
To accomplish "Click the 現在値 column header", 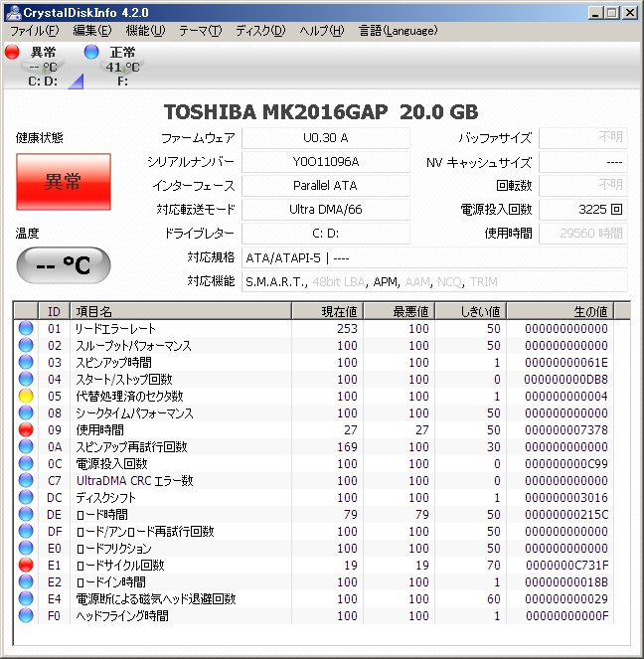I will 328,311.
